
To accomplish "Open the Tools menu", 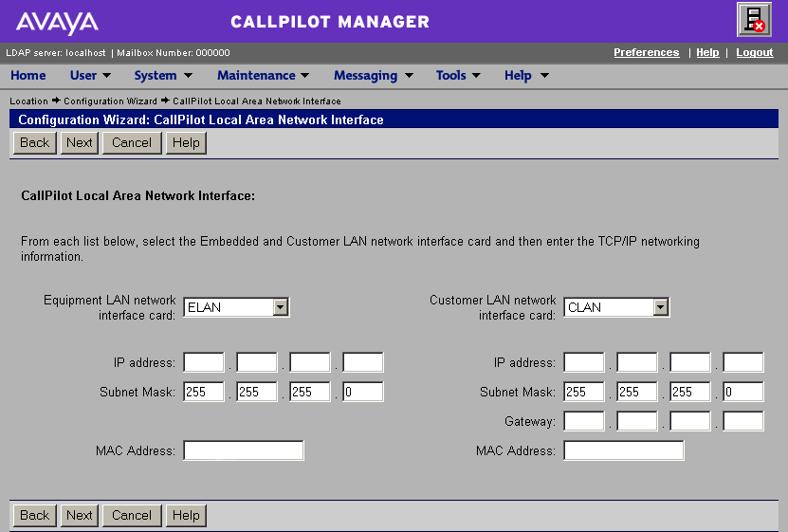I will click(x=458, y=75).
